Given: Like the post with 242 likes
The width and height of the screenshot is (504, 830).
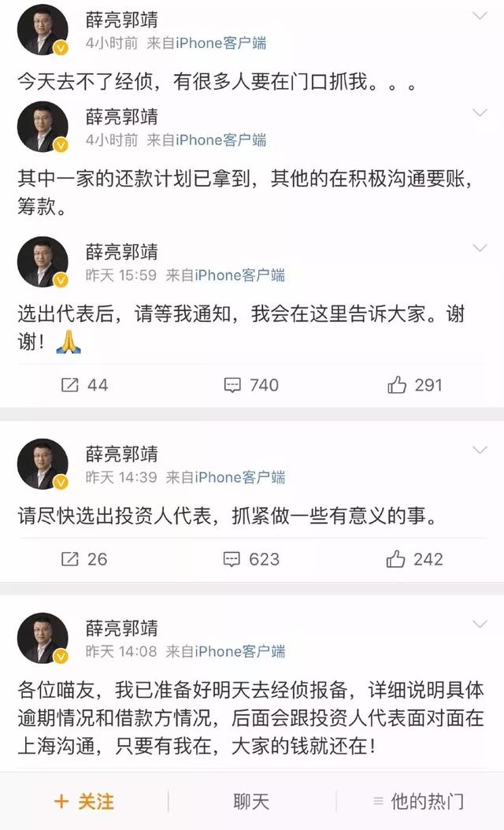Looking at the screenshot, I should point(395,559).
